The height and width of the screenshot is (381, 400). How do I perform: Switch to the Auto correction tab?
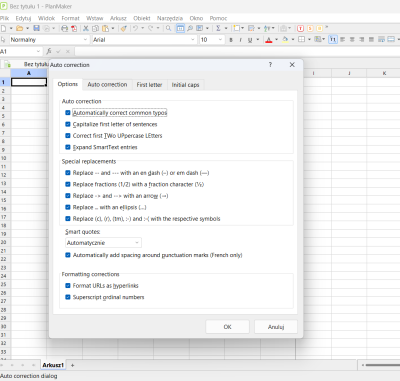[x=107, y=85]
